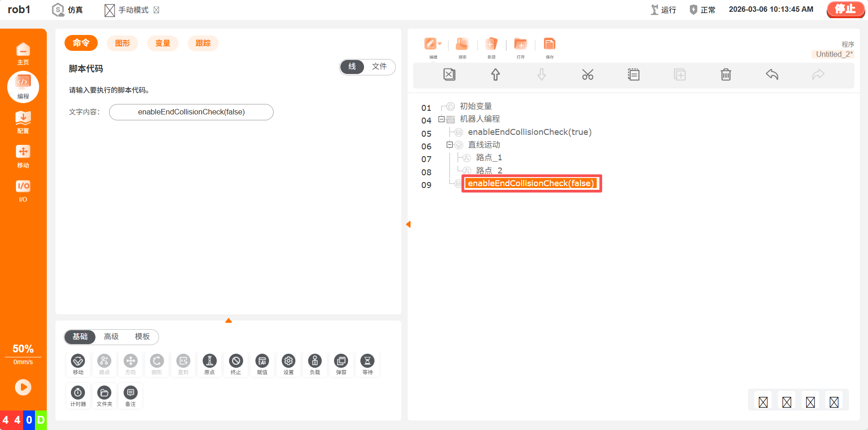Collapse the 直线运动 tree node
The width and height of the screenshot is (868, 430).
pyautogui.click(x=449, y=145)
